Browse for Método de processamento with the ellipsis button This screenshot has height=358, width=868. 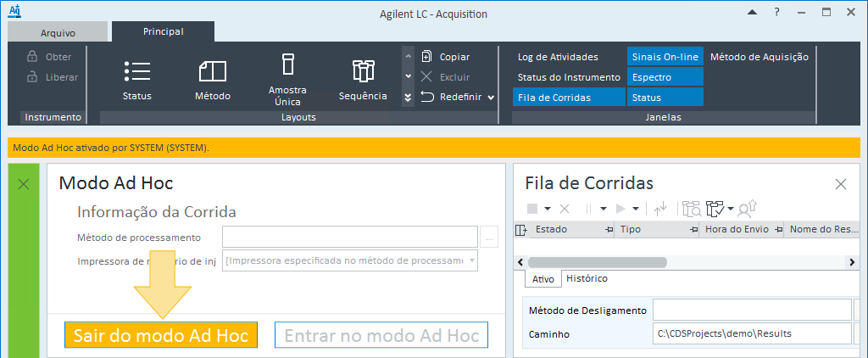click(489, 238)
